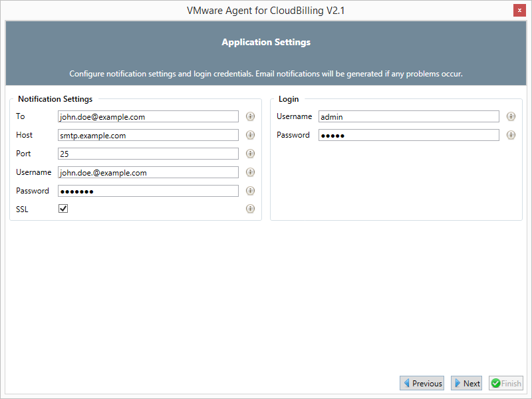Close the VMware Agent wizard window
The image size is (532, 399).
519,10
